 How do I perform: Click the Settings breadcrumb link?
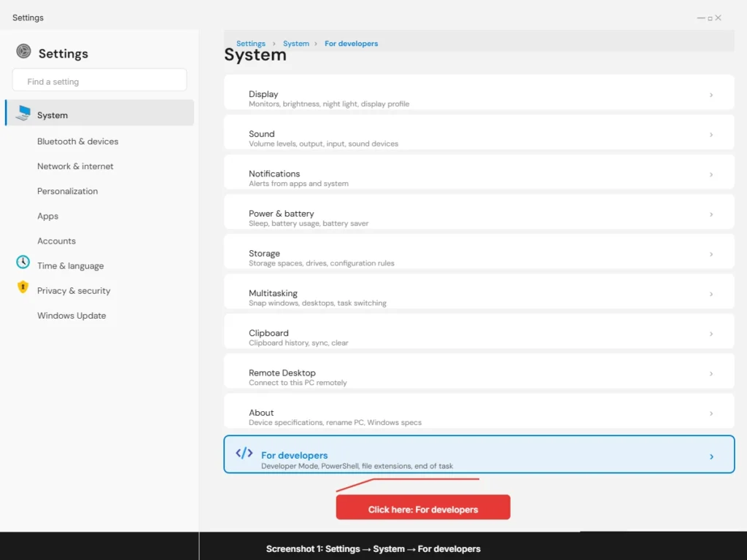coord(251,44)
